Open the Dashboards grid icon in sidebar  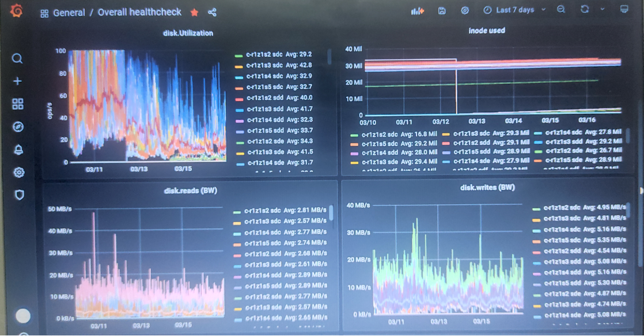(18, 104)
